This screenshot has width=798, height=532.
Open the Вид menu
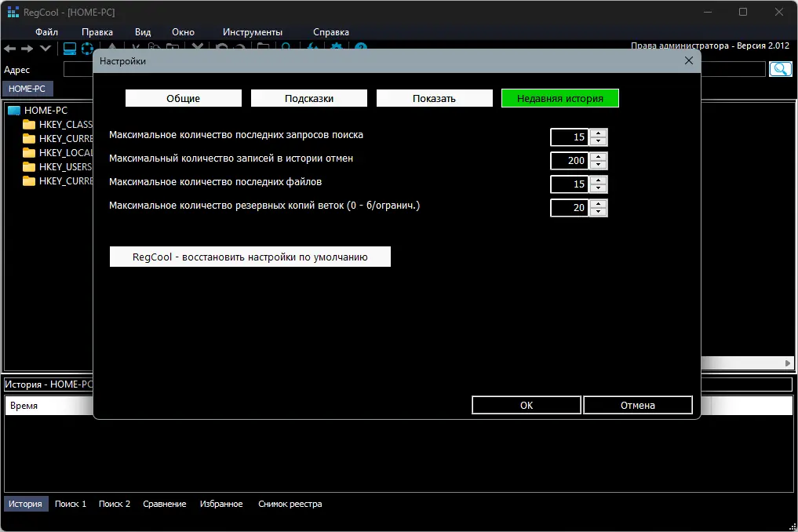click(143, 32)
